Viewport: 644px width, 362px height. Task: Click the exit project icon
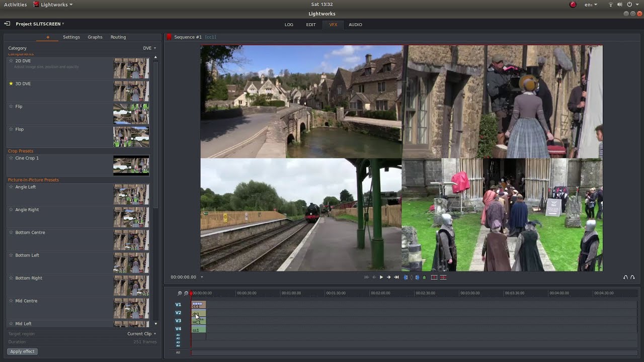[7, 24]
